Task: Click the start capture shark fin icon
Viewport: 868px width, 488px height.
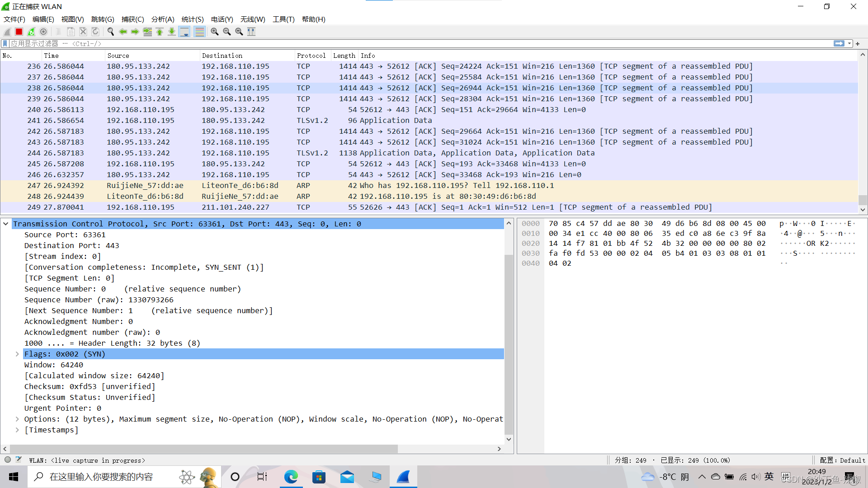Action: (x=7, y=32)
